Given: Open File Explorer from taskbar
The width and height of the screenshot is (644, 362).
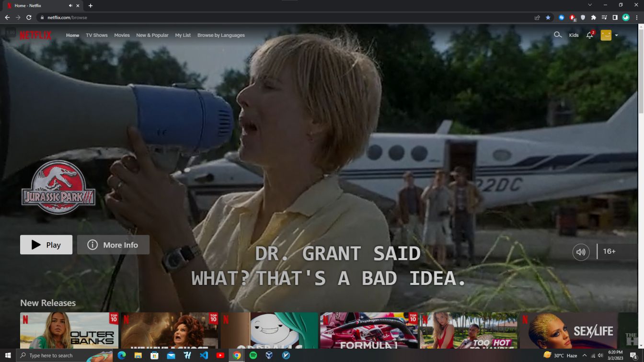Looking at the screenshot, I should pos(138,355).
